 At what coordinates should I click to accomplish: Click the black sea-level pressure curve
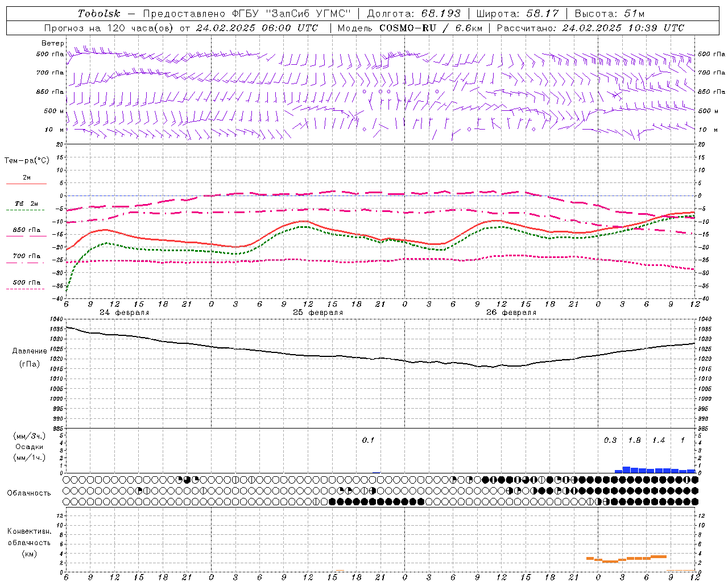(380, 347)
